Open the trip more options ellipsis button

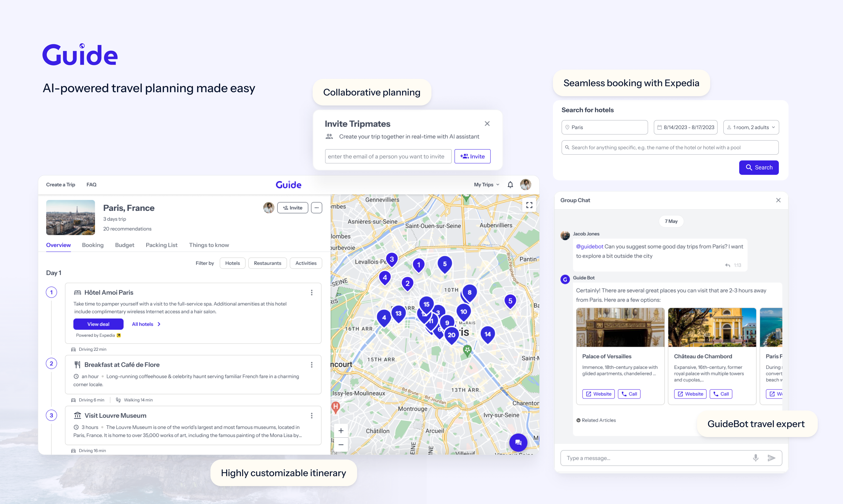(316, 208)
